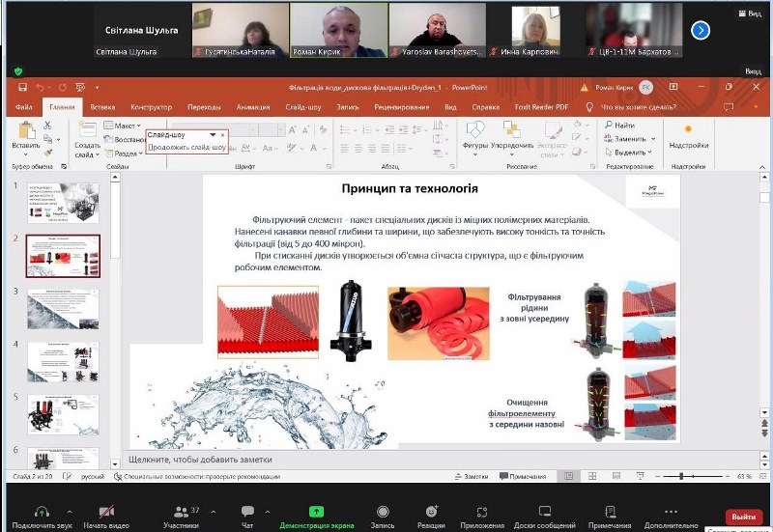
Task: Click next participants arrow in video strip
Action: tap(701, 31)
